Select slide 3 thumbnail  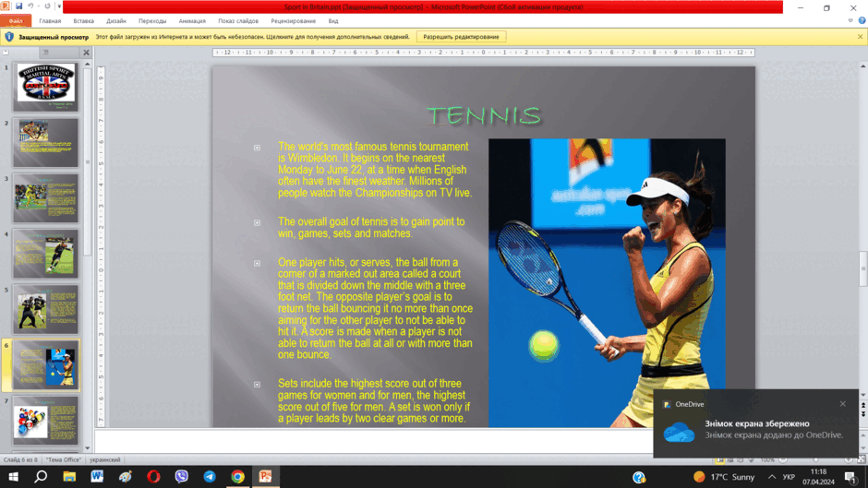coord(46,198)
